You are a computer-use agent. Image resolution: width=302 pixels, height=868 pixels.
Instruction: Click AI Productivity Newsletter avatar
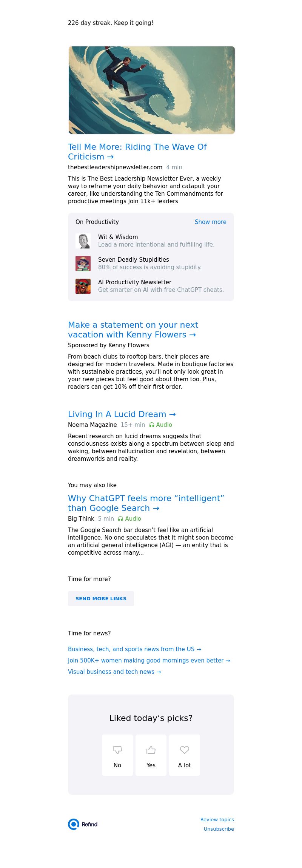click(83, 286)
